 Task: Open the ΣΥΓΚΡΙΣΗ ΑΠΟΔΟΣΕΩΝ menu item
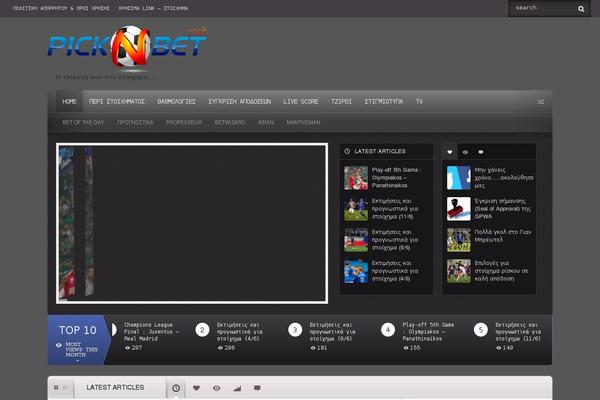[x=240, y=101]
